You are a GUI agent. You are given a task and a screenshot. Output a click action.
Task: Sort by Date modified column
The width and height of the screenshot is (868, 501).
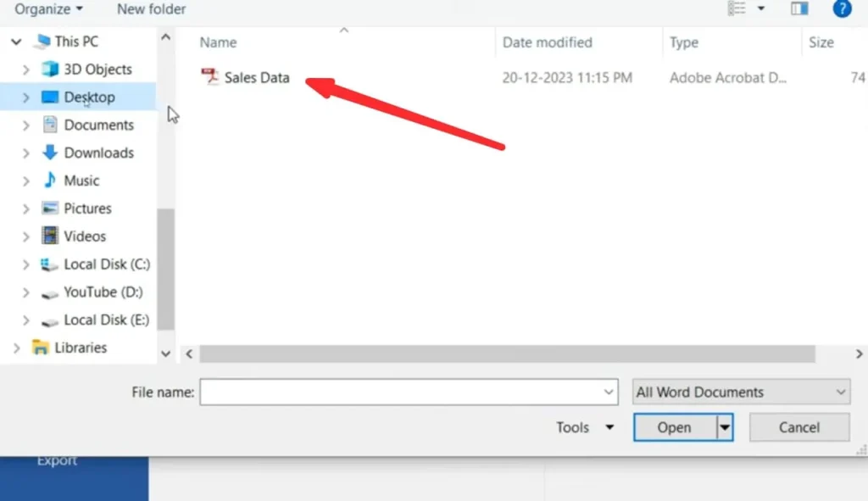click(547, 42)
